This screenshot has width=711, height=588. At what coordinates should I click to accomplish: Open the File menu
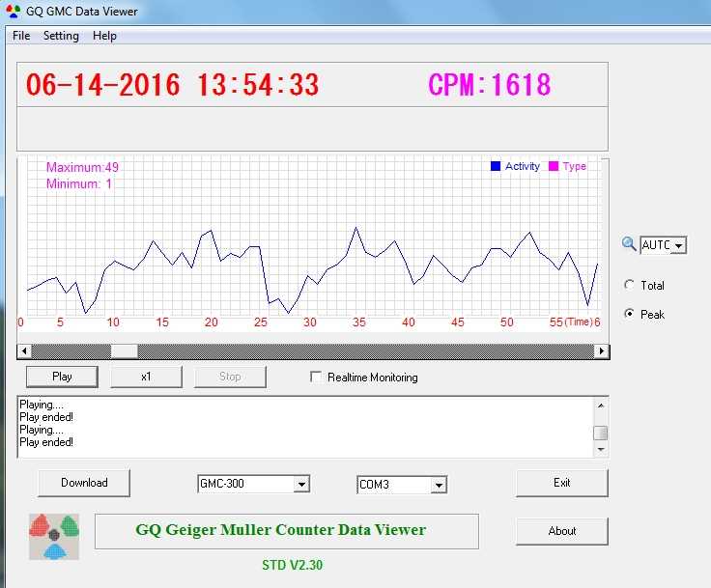[x=21, y=36]
